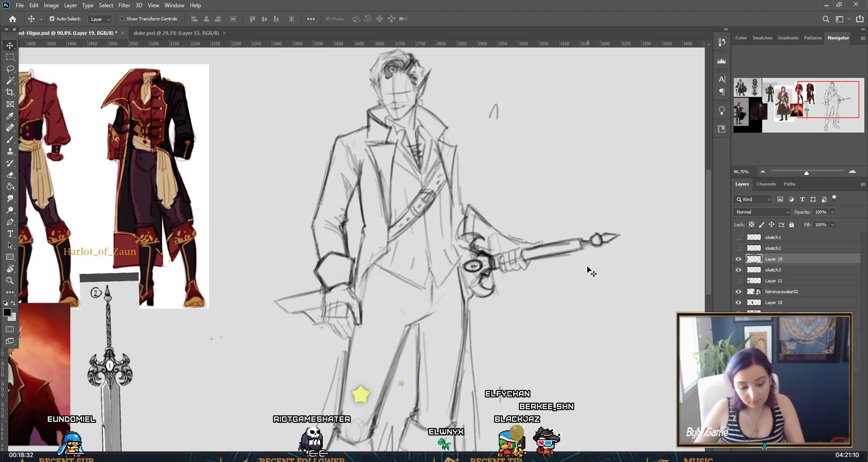Select the Brush tool
The image size is (868, 462).
coord(10,140)
